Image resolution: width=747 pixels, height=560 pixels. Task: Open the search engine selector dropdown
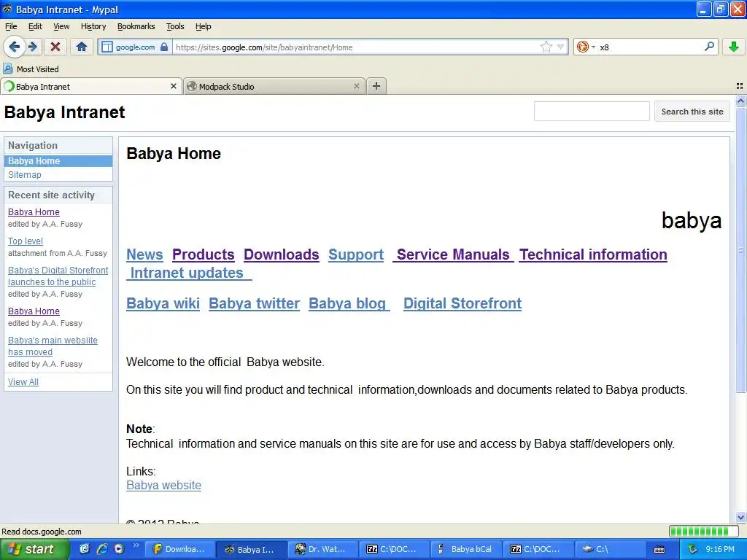point(586,47)
